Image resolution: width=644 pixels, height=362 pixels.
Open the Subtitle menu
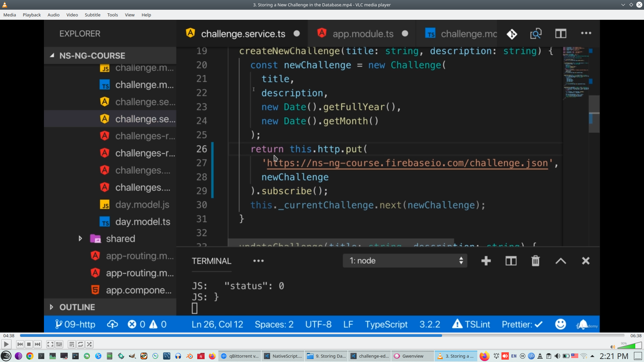tap(92, 15)
